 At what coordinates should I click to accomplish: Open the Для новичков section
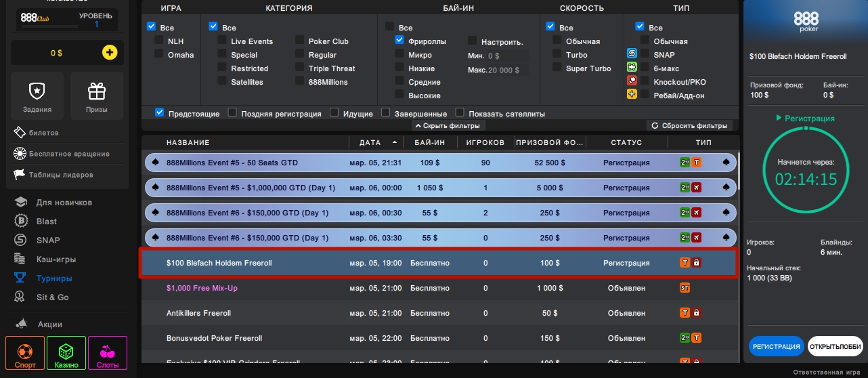pos(53,203)
